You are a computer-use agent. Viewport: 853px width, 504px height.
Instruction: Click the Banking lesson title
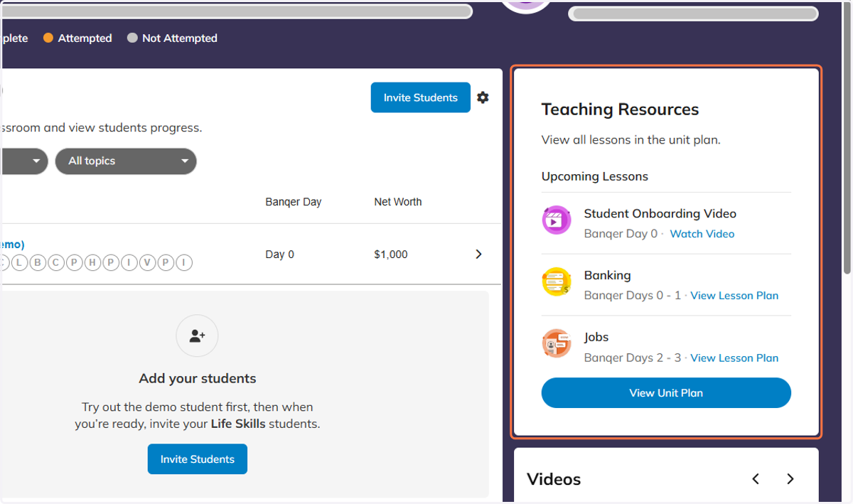pos(608,275)
